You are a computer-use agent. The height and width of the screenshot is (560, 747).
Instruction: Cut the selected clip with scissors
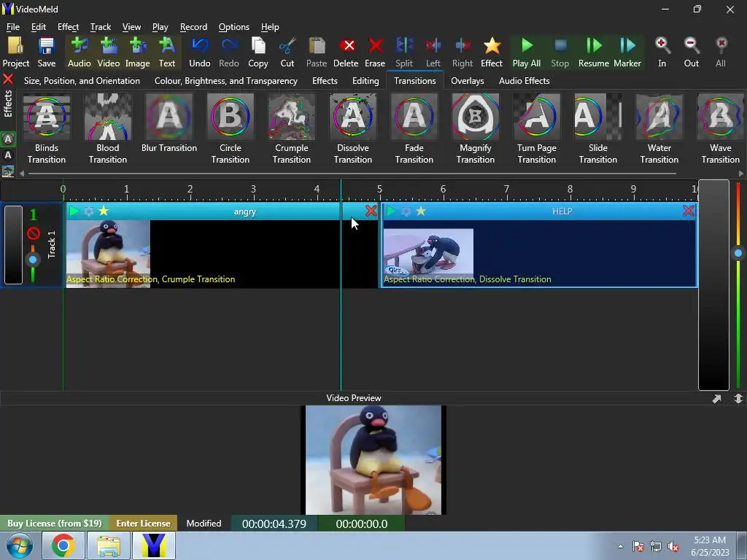point(287,52)
